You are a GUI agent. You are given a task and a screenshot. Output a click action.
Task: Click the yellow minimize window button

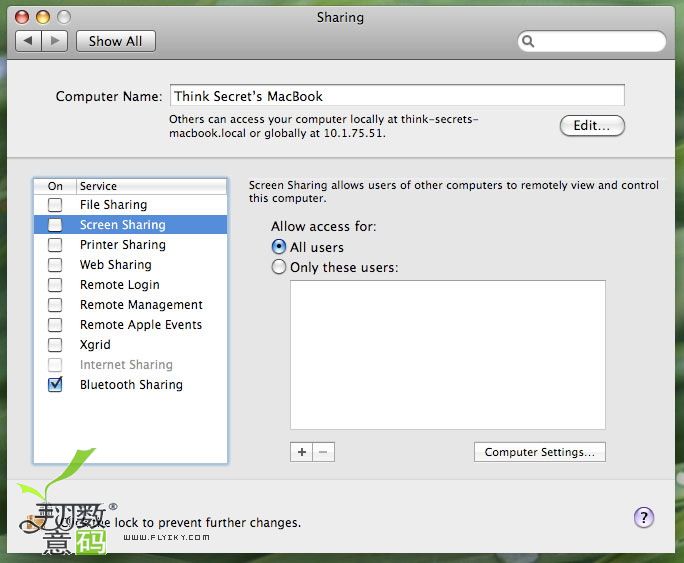click(x=43, y=17)
